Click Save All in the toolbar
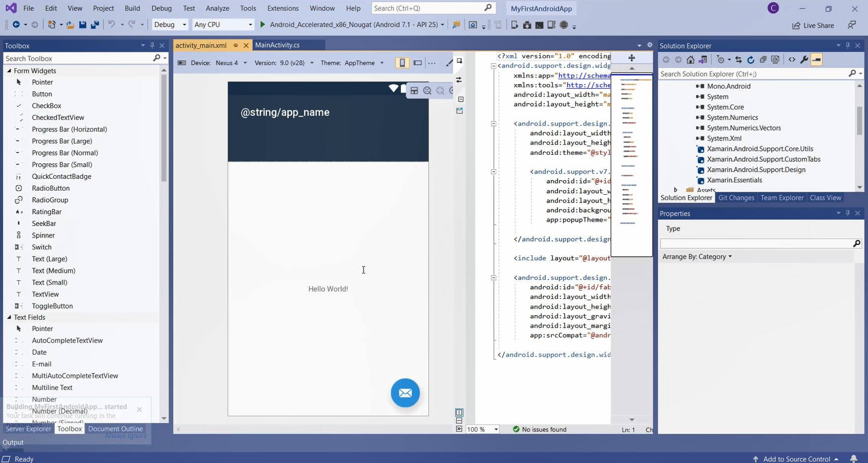 tap(95, 25)
